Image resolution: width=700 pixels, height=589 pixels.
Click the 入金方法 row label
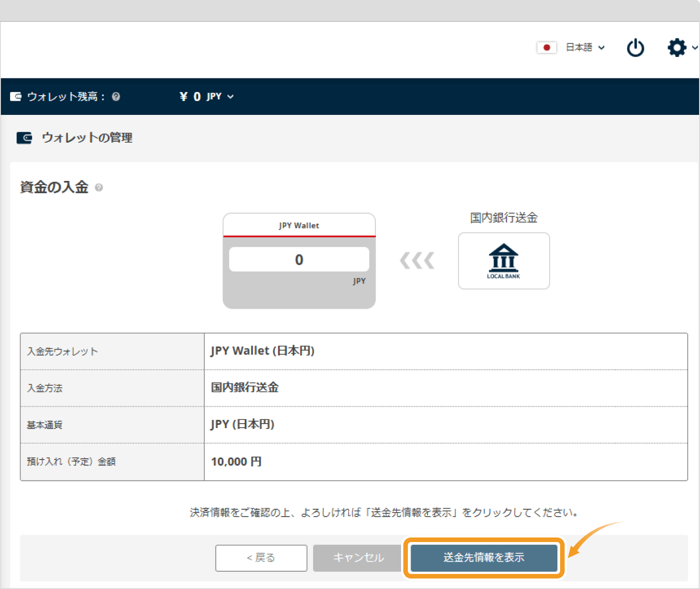pyautogui.click(x=45, y=388)
